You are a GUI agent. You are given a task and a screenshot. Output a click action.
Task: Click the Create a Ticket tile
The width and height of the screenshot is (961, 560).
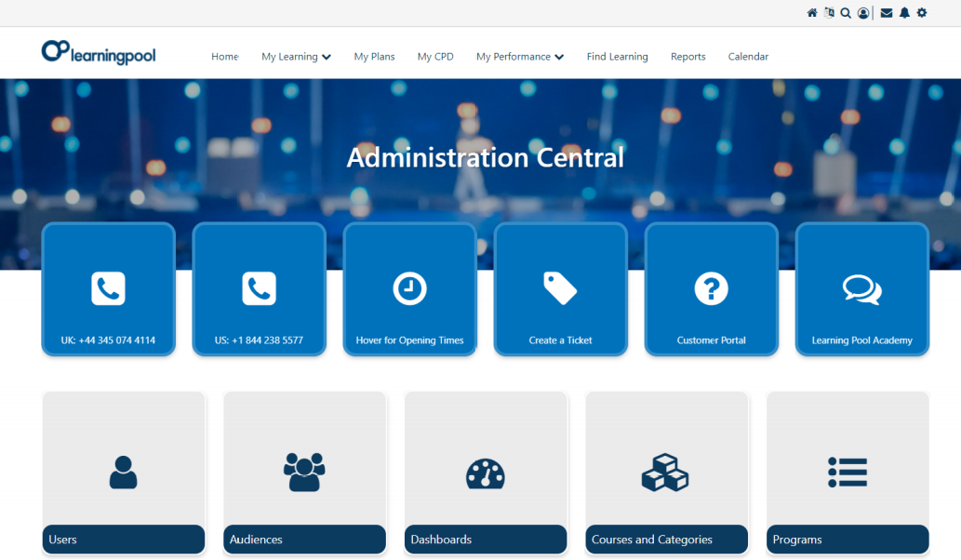[x=560, y=289]
